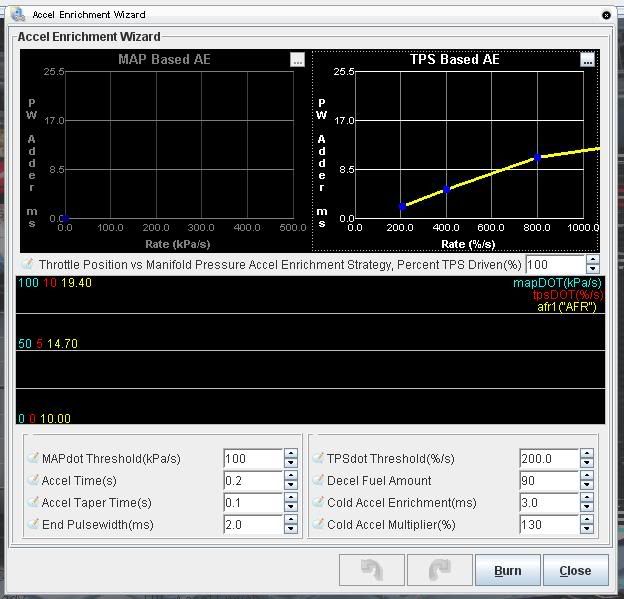The height and width of the screenshot is (599, 624).
Task: Click the 14.70 AFR scale value
Action: point(62,343)
